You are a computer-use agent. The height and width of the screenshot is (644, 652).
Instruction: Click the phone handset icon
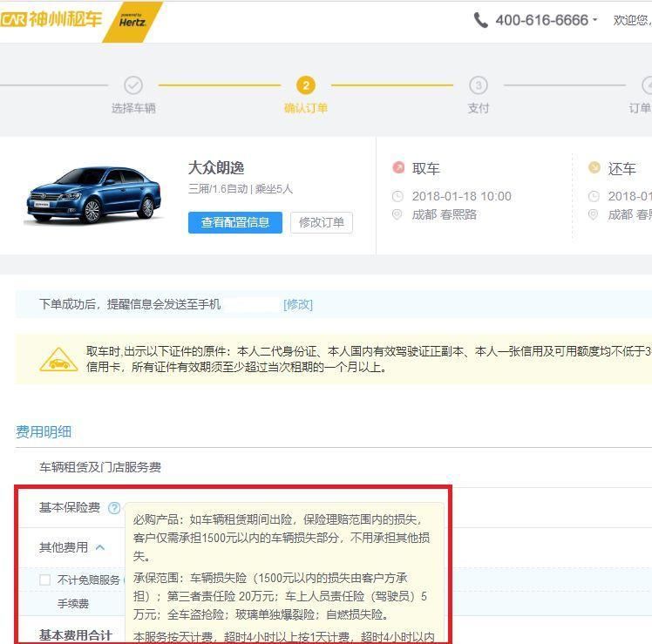tap(480, 20)
